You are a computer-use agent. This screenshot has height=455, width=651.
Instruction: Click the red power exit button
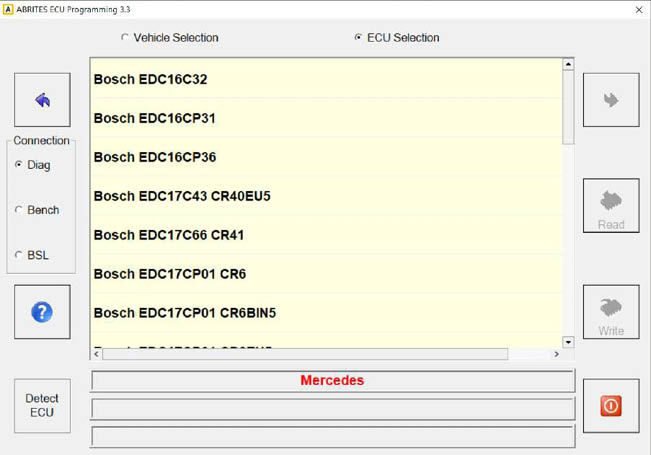click(611, 406)
